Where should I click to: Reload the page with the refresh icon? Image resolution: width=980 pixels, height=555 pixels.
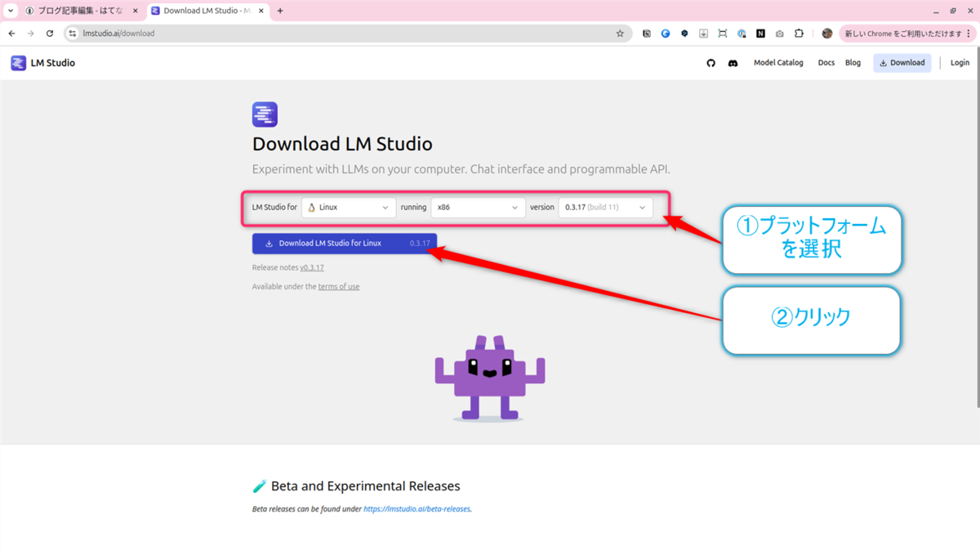(x=50, y=34)
